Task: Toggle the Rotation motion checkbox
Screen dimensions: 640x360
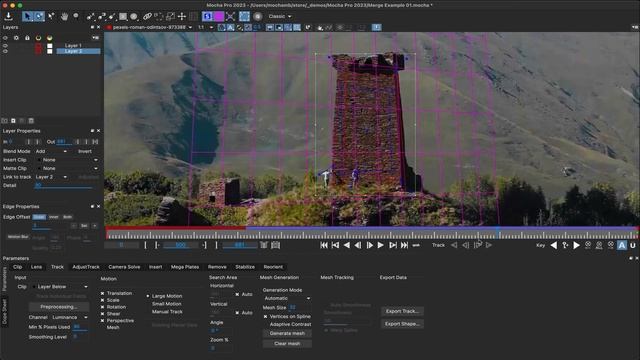Action: (102, 307)
